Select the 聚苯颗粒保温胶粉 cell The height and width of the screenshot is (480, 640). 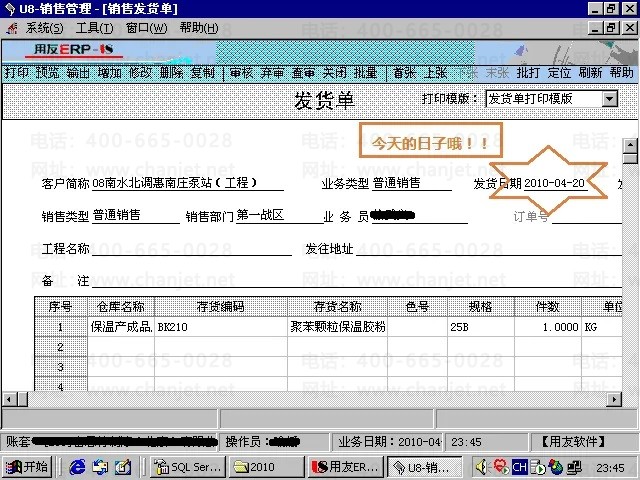(337, 327)
